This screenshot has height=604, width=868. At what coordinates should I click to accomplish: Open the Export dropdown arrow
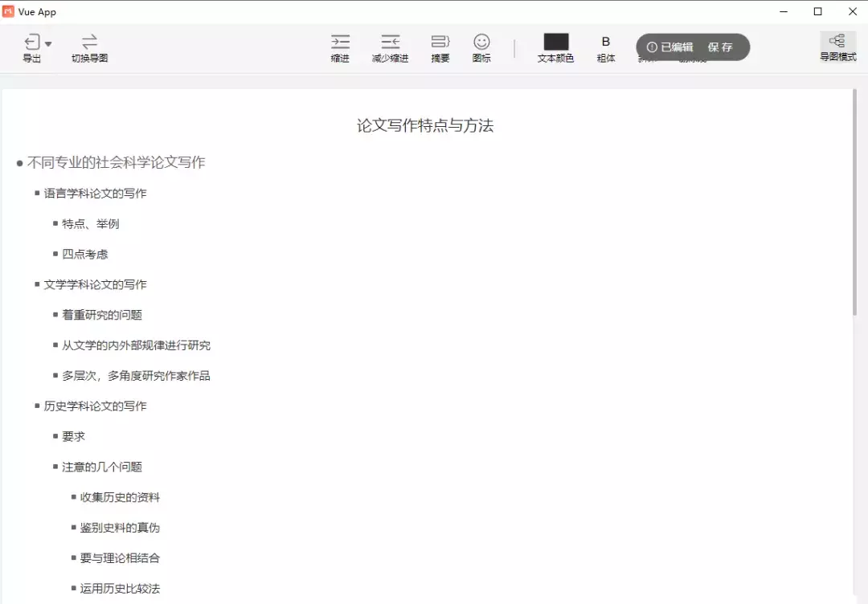48,44
